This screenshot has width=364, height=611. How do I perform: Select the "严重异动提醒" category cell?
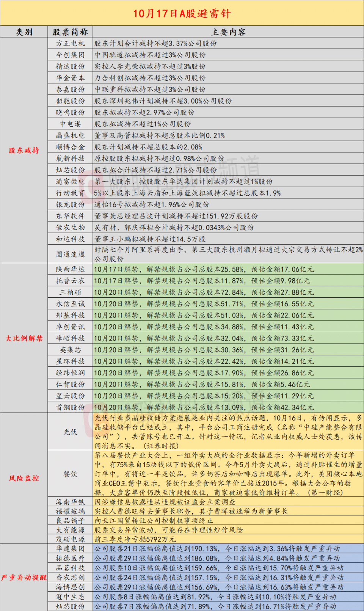click(24, 577)
